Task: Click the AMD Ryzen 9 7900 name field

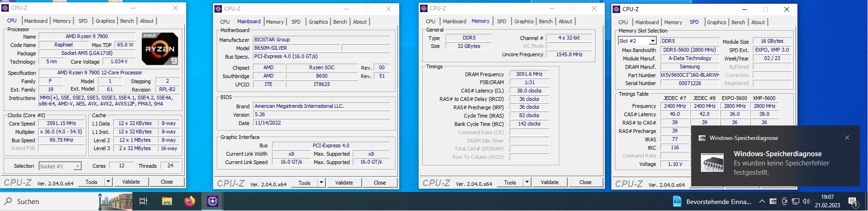Action: tap(87, 37)
